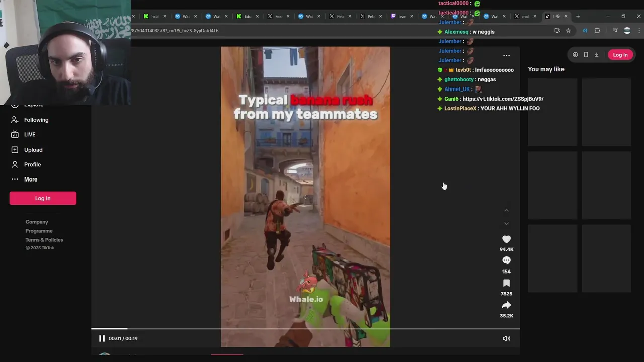Screen dimensions: 644x362
Task: Seek along the video progress bar
Action: tap(305, 329)
